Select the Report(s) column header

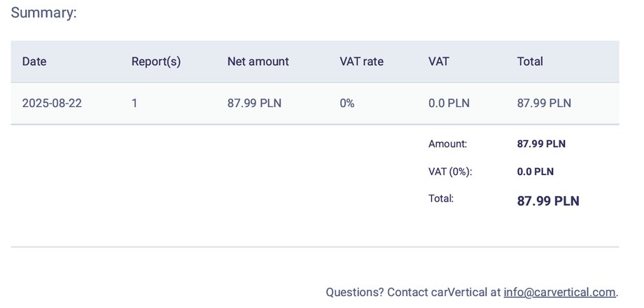(156, 62)
